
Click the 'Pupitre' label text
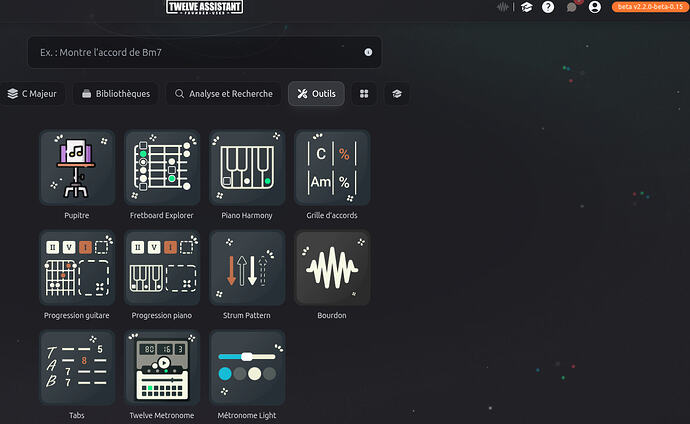point(77,216)
